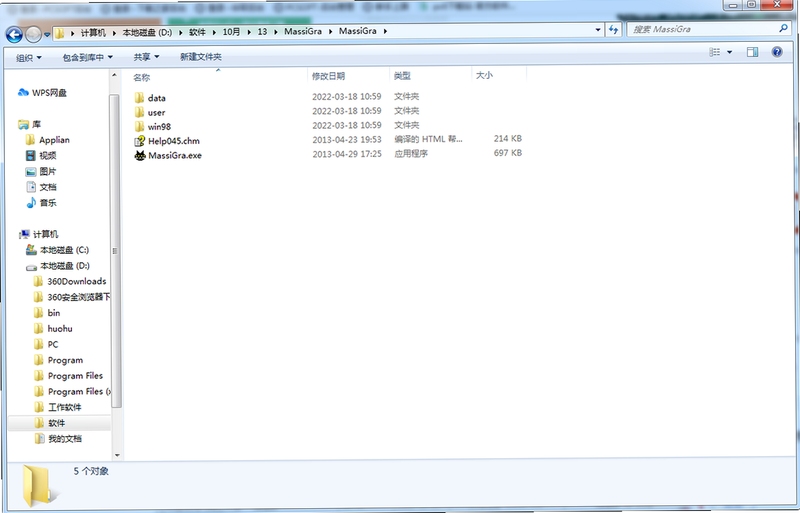Click the change view icon
Screen dimensions: 800x513
pyautogui.click(x=715, y=52)
